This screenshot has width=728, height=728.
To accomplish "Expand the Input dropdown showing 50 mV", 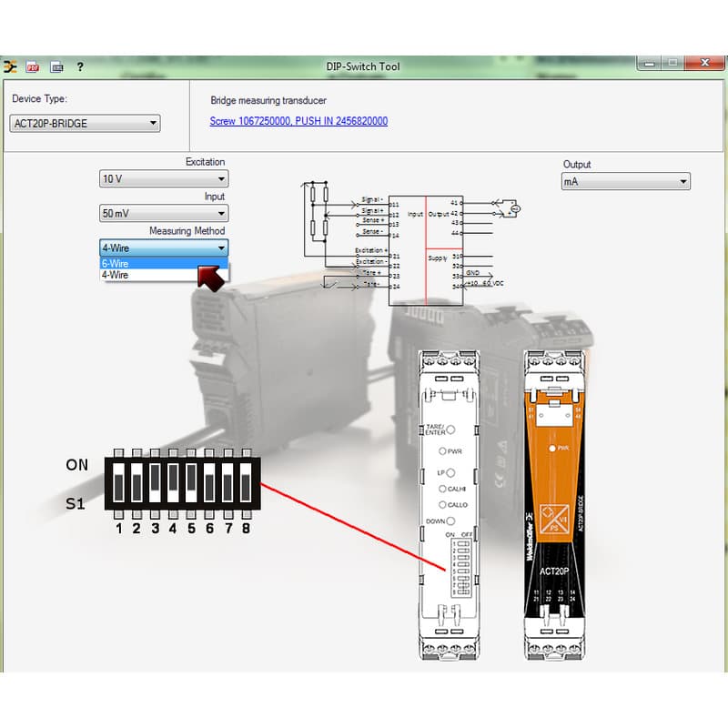I will [x=164, y=214].
